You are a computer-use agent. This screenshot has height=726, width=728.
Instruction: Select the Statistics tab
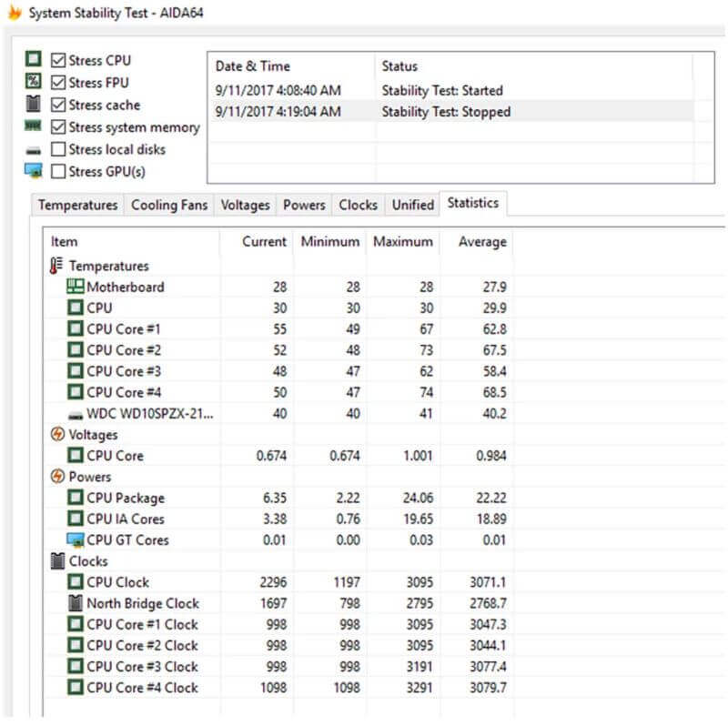click(x=473, y=203)
